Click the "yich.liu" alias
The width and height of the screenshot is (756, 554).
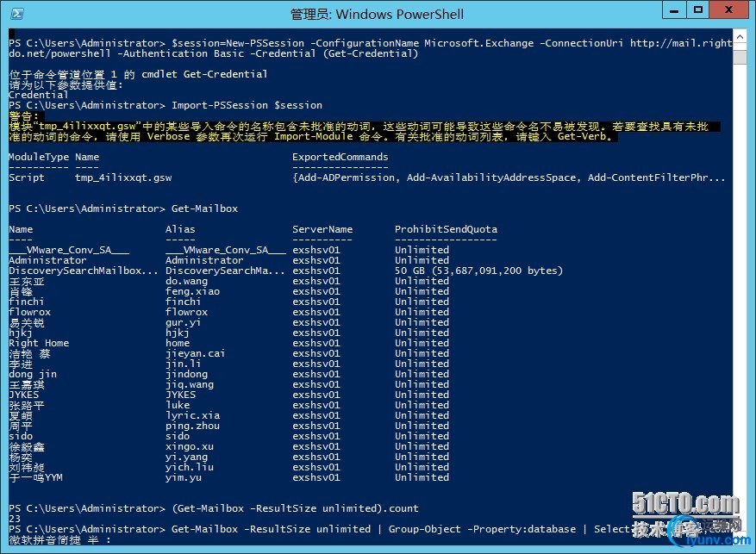(x=190, y=467)
